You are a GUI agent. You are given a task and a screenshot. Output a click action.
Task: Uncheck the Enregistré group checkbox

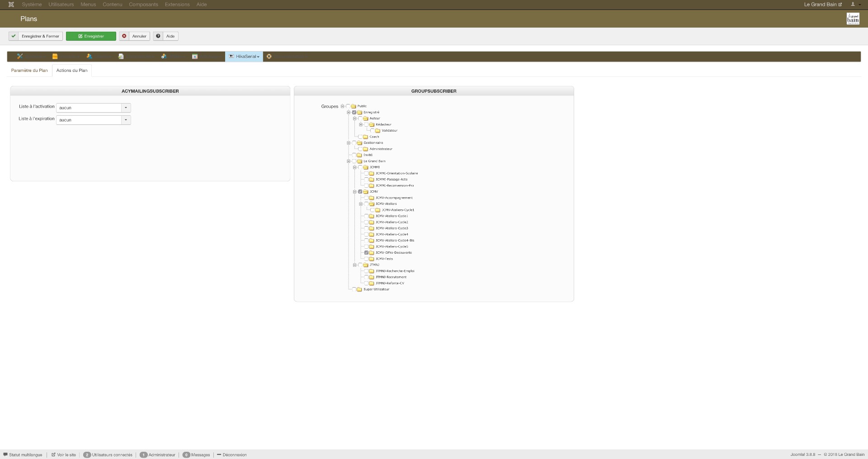point(354,113)
